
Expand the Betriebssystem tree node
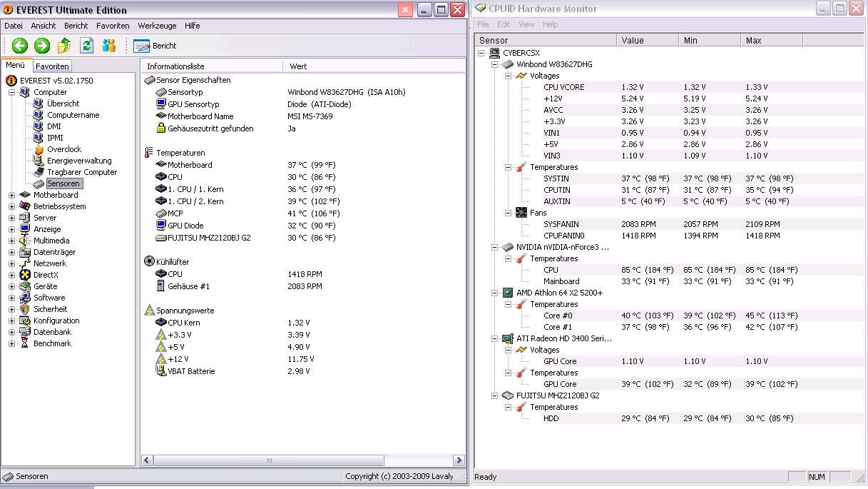(x=12, y=206)
